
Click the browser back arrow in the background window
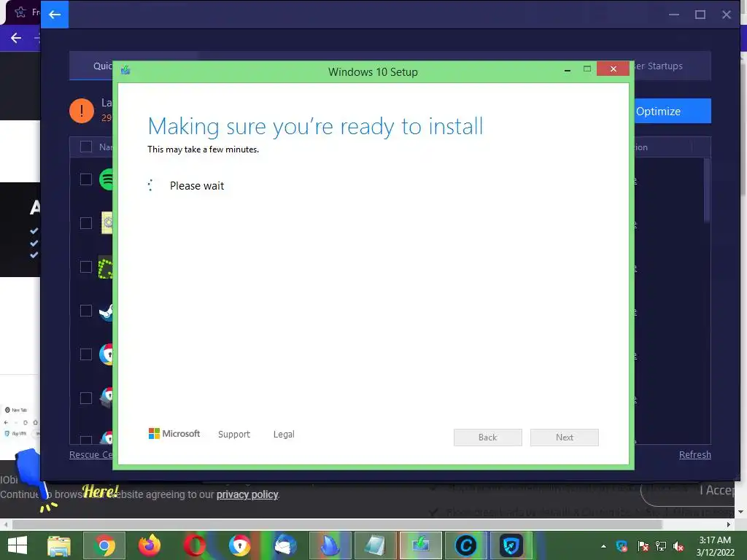point(16,38)
